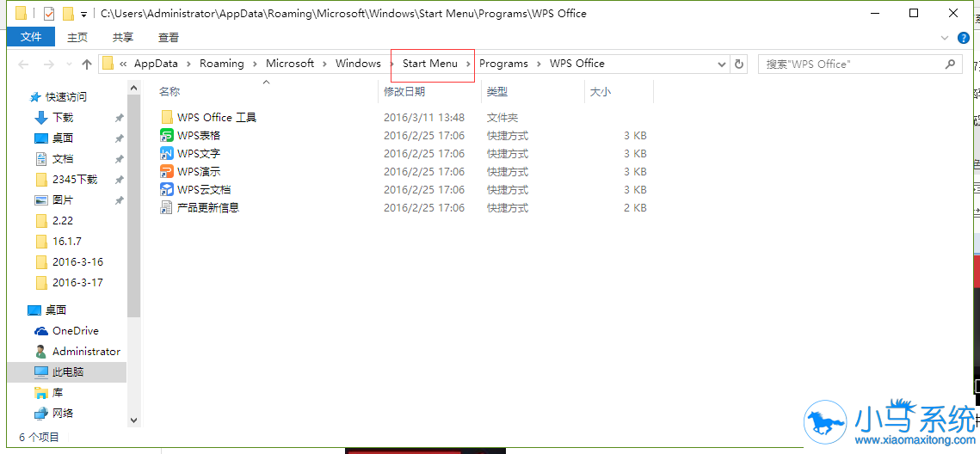
Task: Select 库 in navigation pane
Action: (58, 393)
